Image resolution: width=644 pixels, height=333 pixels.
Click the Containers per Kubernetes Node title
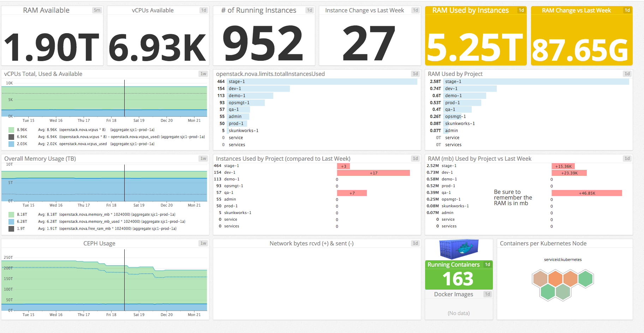click(543, 243)
